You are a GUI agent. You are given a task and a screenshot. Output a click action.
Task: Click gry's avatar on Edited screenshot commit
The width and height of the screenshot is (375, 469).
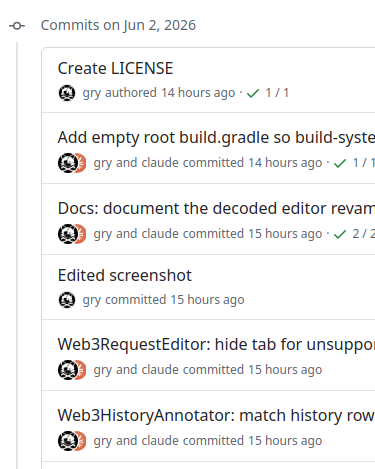(x=67, y=300)
